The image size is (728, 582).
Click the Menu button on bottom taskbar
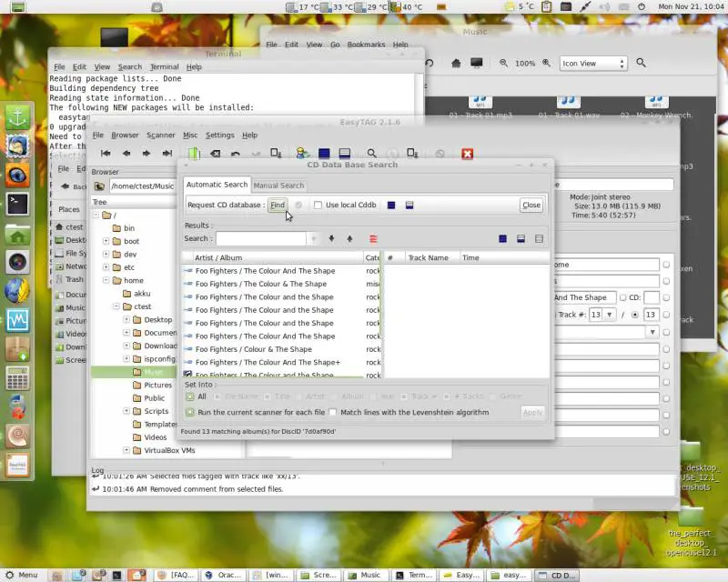tap(21, 575)
